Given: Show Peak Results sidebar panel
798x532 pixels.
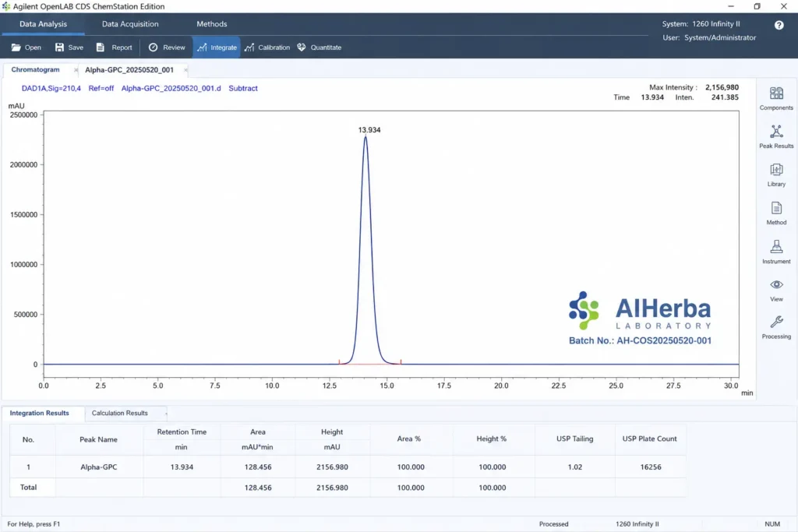Looking at the screenshot, I should point(776,136).
